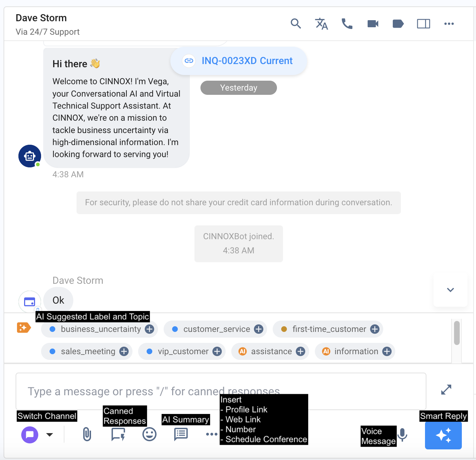Open the INQ-0023XD Current enquiry link
Image resolution: width=476 pixels, height=460 pixels.
[239, 61]
